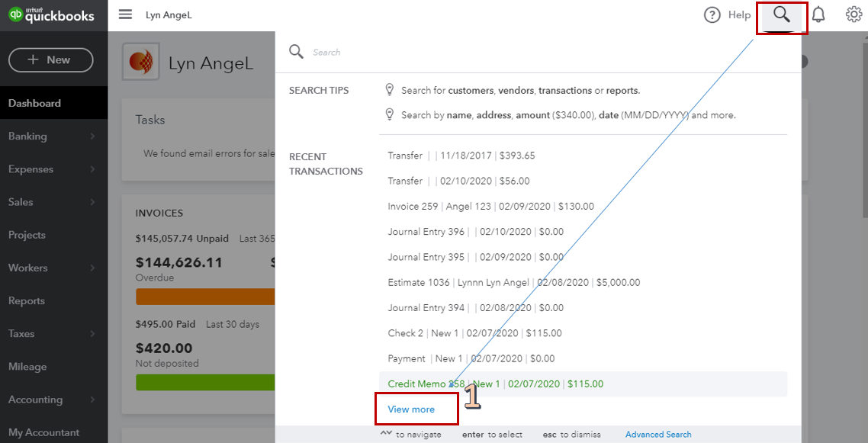
Task: Expand the Expenses sidebar menu
Action: click(53, 169)
